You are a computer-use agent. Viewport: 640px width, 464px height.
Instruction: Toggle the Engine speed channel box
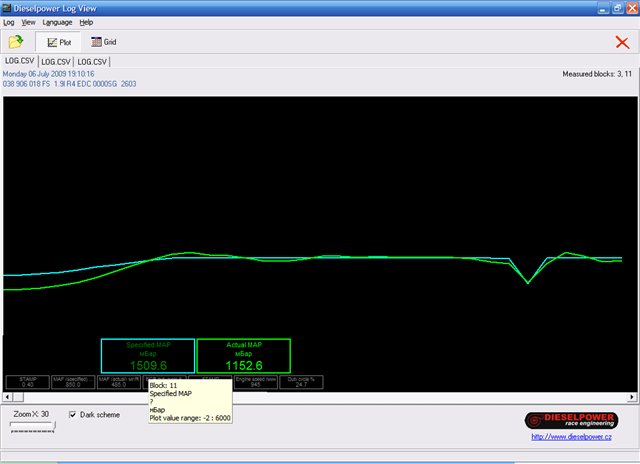(x=256, y=382)
